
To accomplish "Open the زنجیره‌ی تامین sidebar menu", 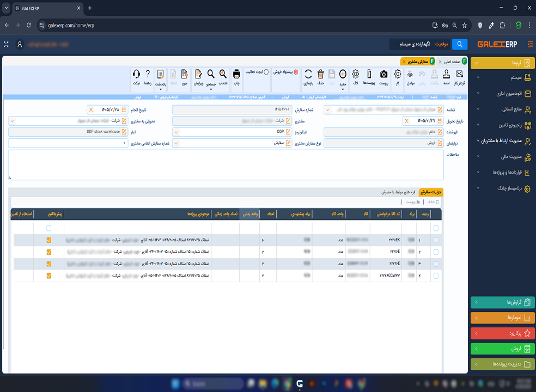I will pos(502,125).
